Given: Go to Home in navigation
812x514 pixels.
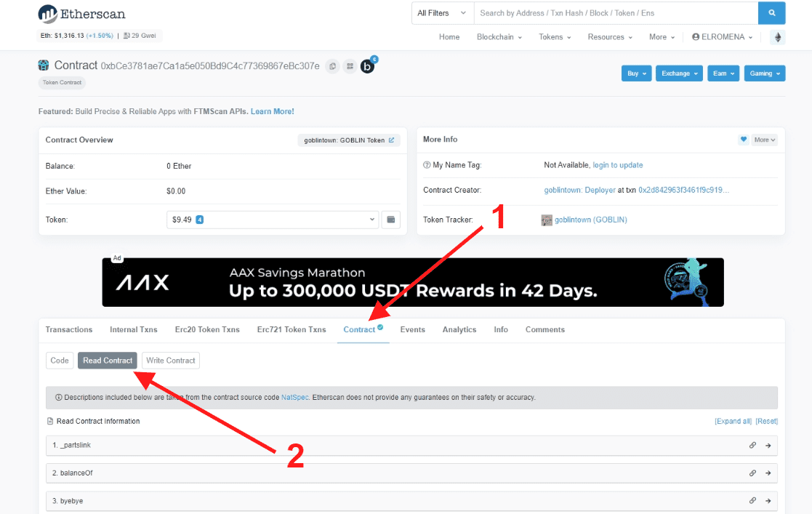Looking at the screenshot, I should pyautogui.click(x=449, y=37).
